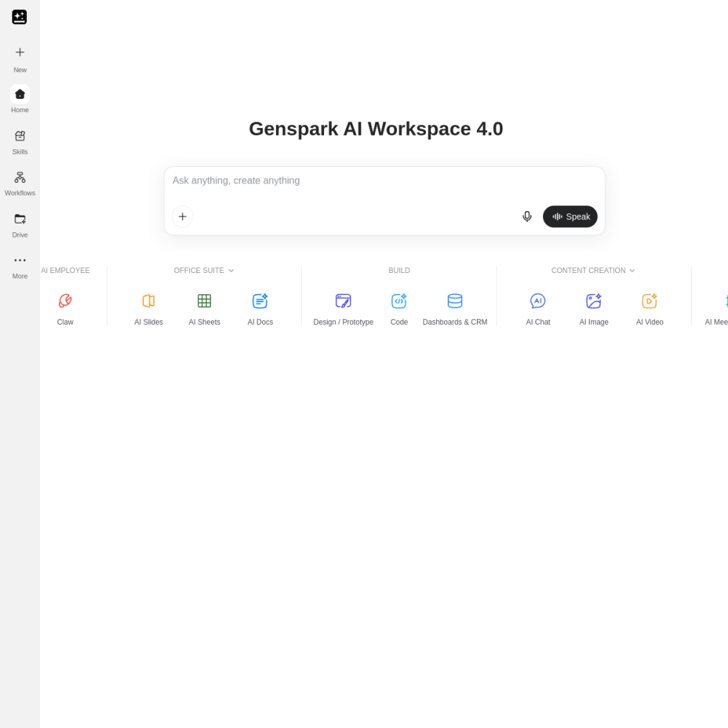Screen dimensions: 728x728
Task: Open the Code builder tool
Action: (399, 308)
